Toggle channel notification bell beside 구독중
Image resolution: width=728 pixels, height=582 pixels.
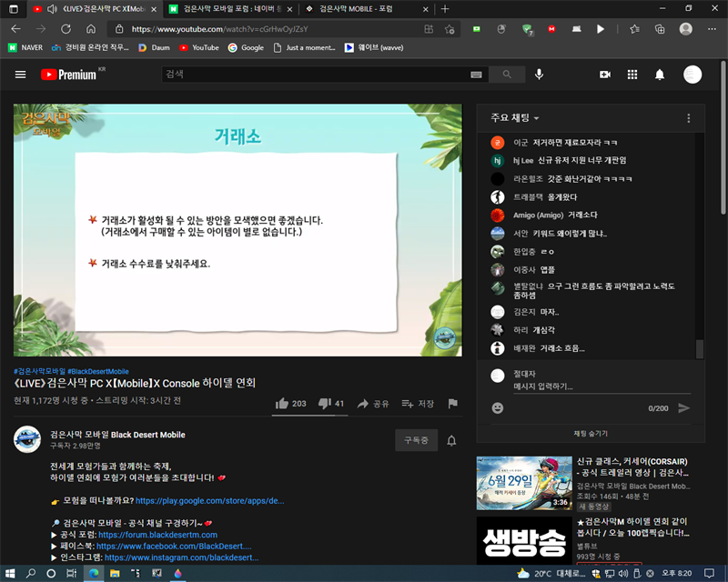coord(450,441)
